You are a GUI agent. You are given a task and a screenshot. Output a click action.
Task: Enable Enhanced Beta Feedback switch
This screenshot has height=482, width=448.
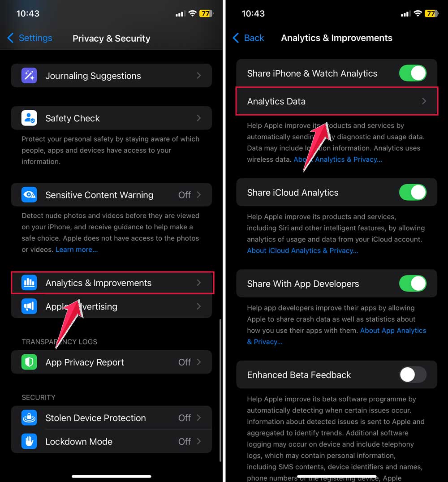[413, 375]
